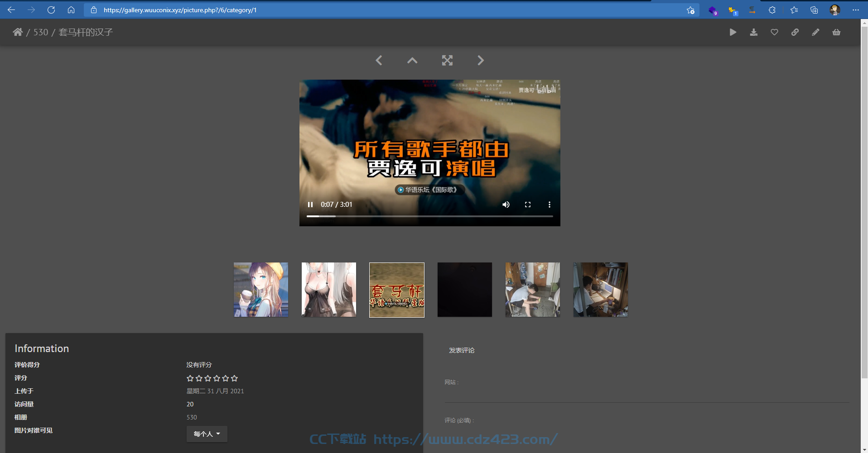
Task: Open the browser Extensions puzzle icon
Action: click(x=772, y=10)
